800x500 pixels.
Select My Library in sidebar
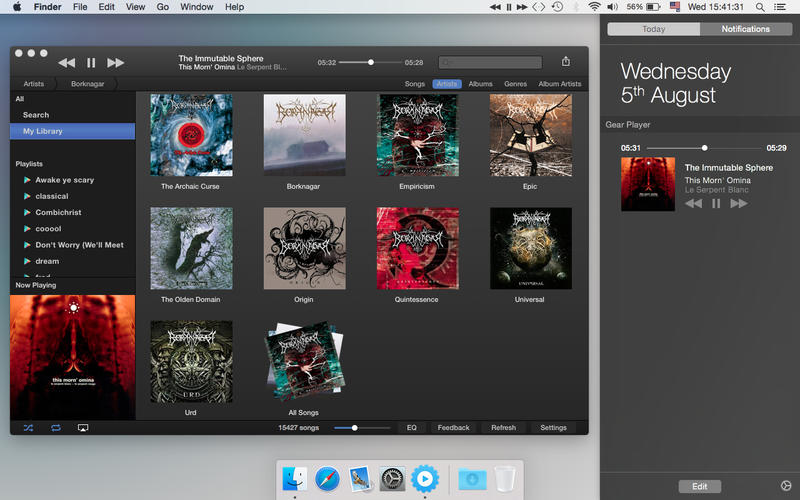click(x=72, y=131)
